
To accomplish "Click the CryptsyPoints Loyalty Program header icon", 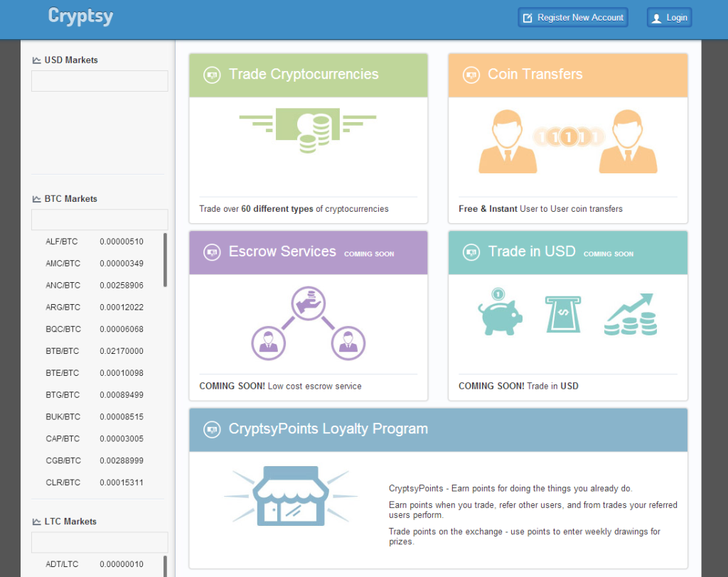I will point(212,429).
